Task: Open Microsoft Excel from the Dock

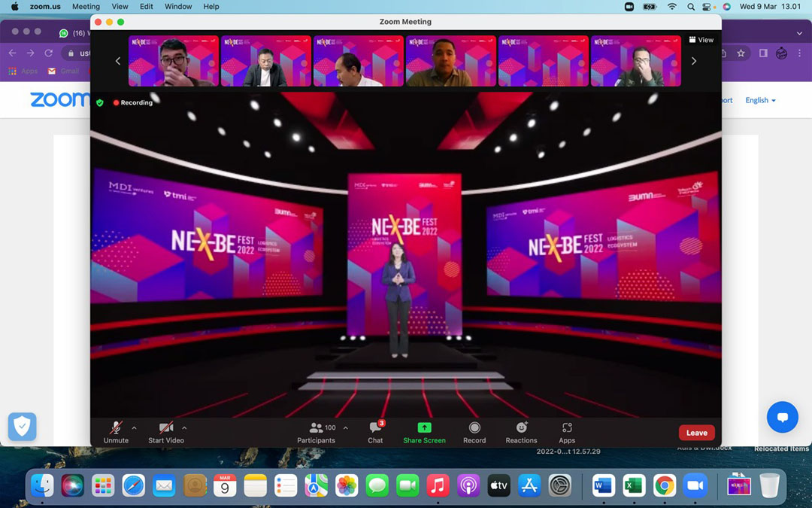Action: [x=634, y=485]
